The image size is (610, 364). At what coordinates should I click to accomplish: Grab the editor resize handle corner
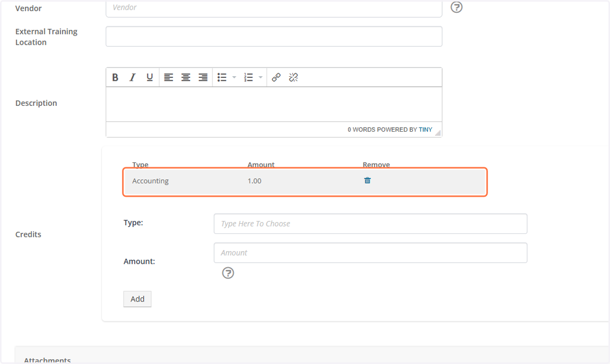[438, 133]
